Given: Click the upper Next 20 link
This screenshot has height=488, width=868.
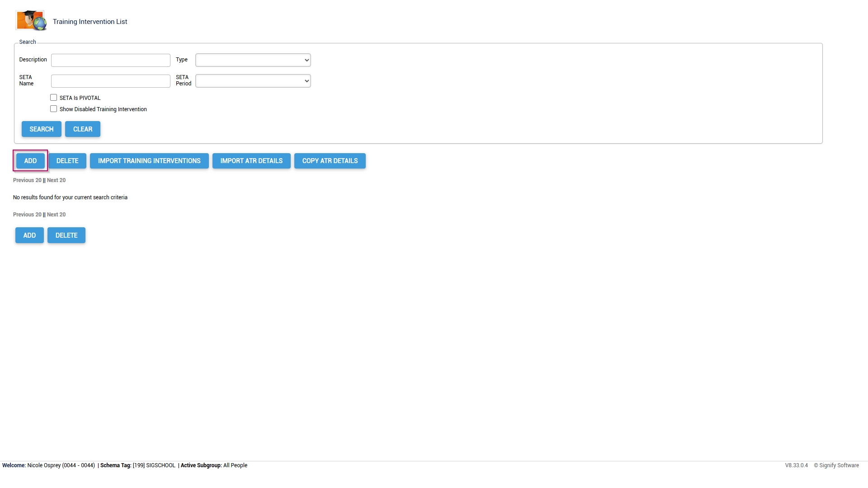Looking at the screenshot, I should (x=56, y=180).
